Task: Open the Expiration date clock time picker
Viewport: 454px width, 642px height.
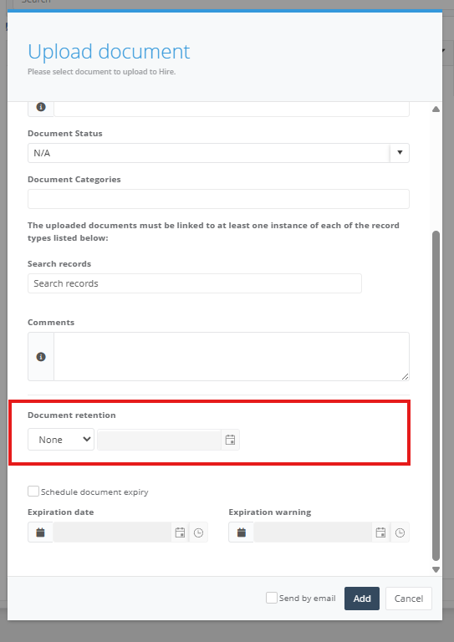Action: [199, 533]
